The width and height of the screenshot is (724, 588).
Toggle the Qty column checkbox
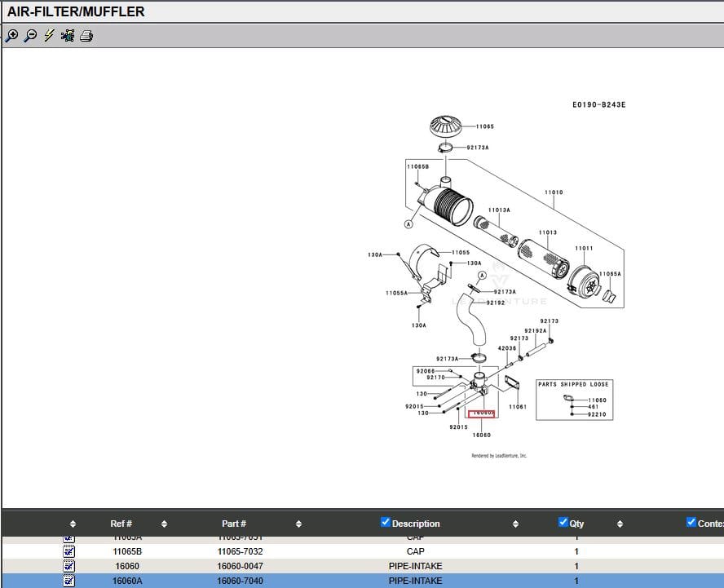click(563, 523)
